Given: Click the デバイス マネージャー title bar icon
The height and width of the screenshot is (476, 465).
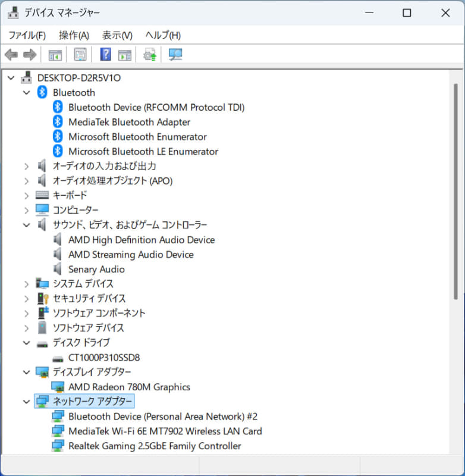Looking at the screenshot, I should (13, 12).
